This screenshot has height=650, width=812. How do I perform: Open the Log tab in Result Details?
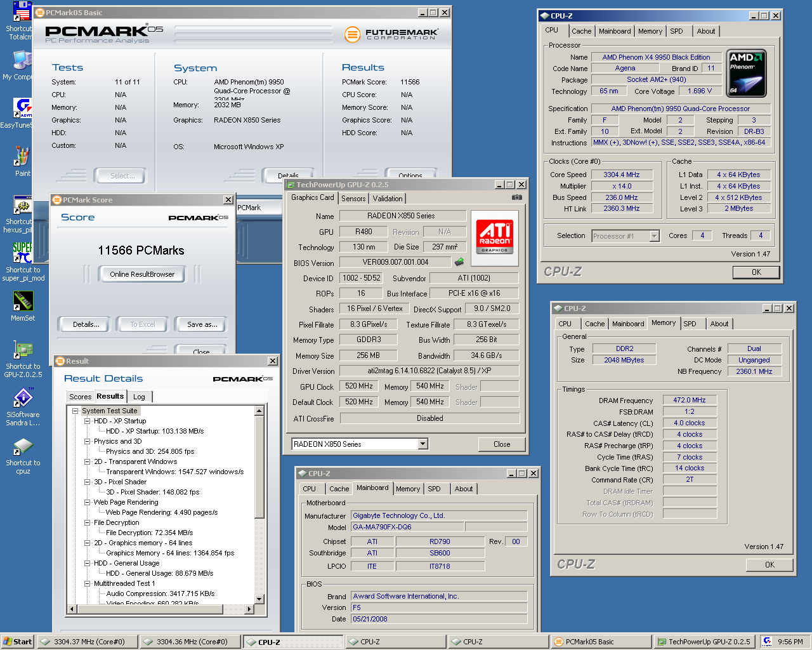[x=139, y=397]
